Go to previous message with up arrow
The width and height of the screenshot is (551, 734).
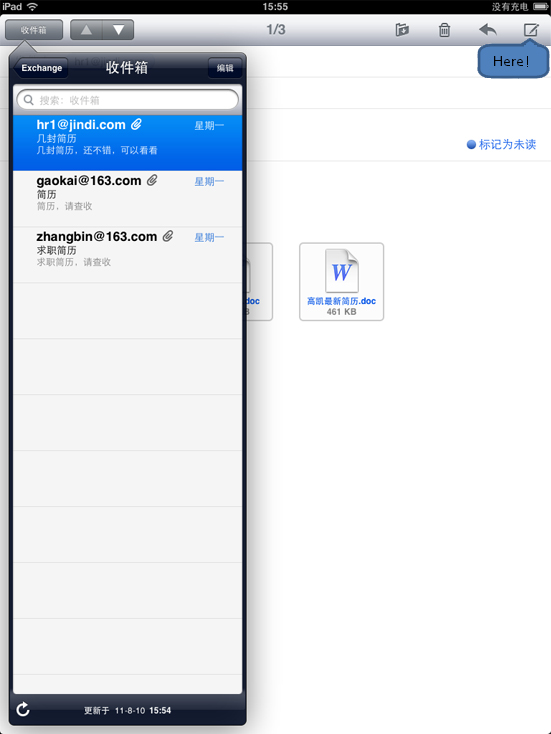click(x=86, y=30)
